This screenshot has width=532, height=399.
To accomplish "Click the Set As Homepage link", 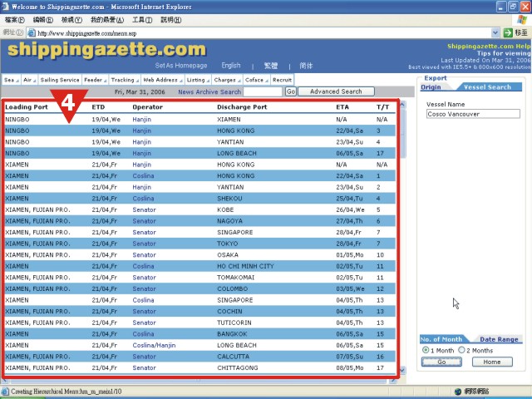I will click(181, 66).
